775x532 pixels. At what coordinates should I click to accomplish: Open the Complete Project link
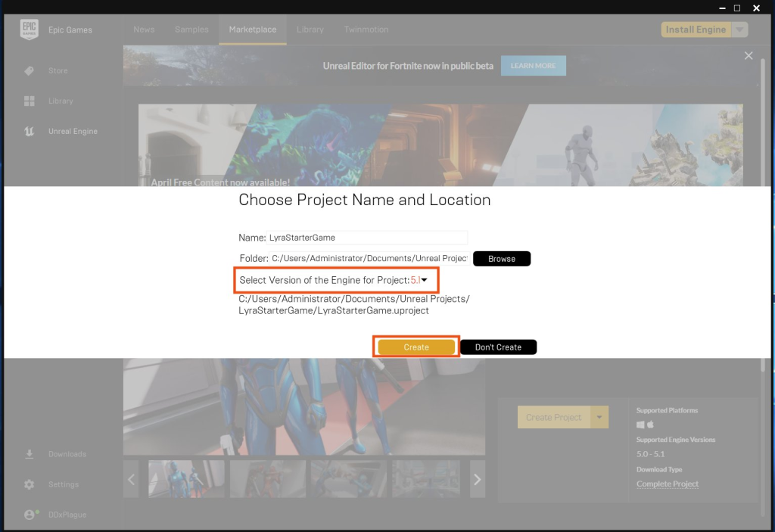668,484
